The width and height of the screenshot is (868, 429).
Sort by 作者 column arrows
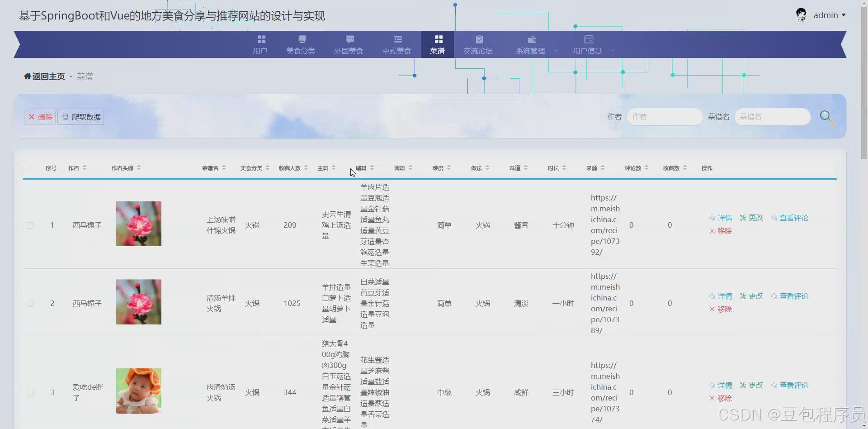tap(85, 168)
